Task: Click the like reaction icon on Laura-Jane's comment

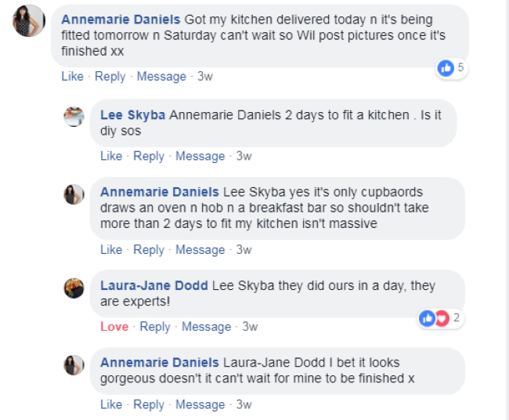Action: coord(428,319)
